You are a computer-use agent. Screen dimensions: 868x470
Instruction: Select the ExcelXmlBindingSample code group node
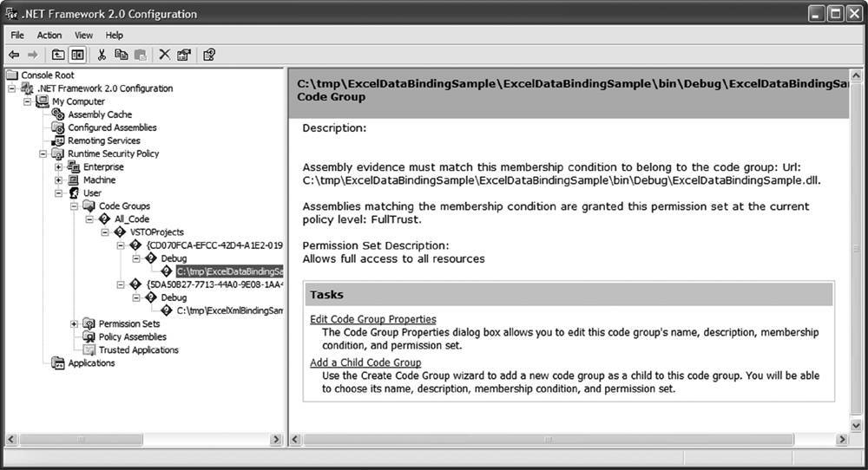pos(229,310)
